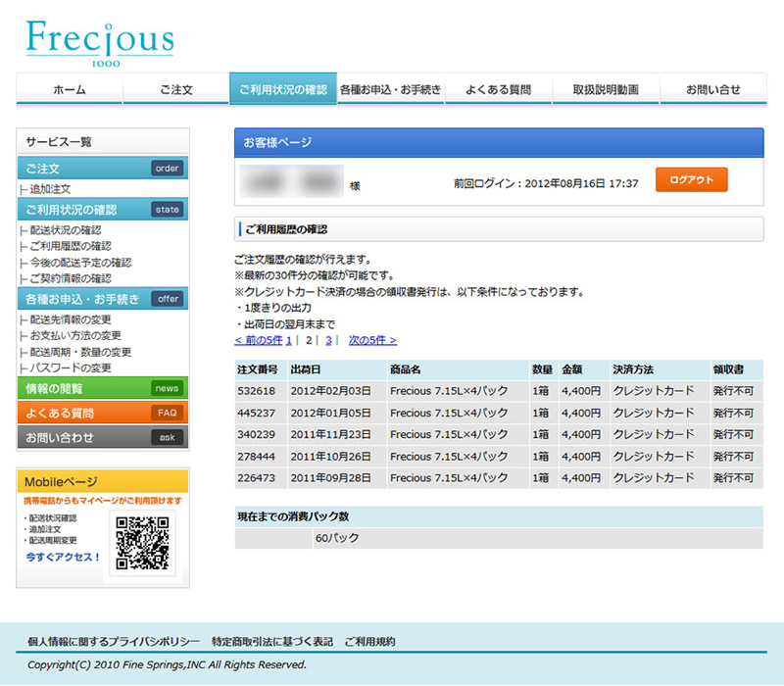Click the news badge in the sidebar
Screen dimensions: 784x686
click(167, 388)
